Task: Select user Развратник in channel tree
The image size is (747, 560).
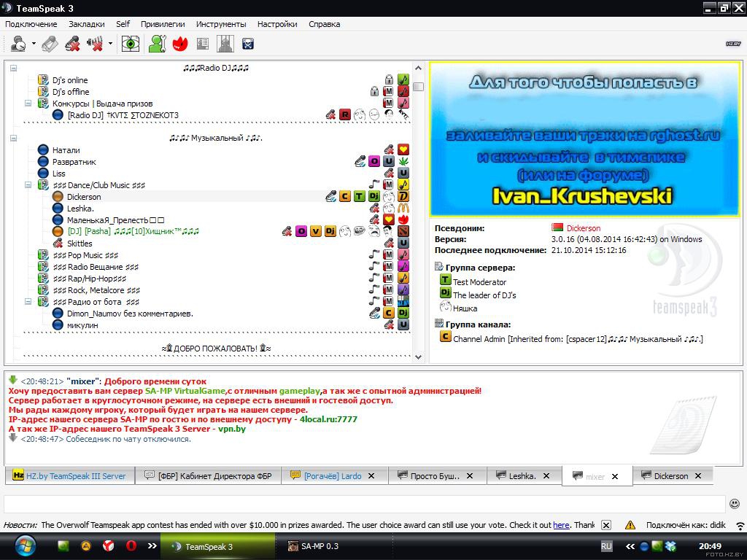Action: [x=74, y=162]
